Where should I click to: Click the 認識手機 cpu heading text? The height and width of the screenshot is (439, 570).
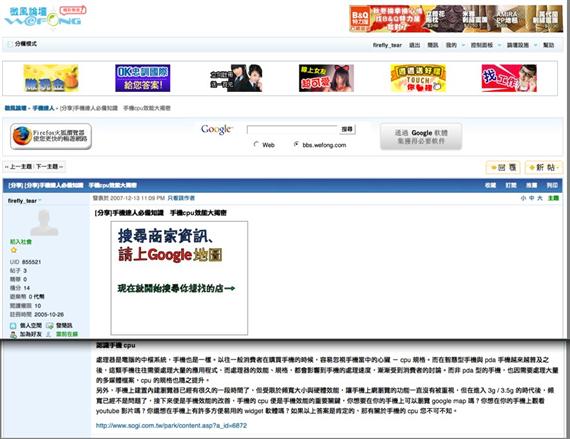point(116,345)
